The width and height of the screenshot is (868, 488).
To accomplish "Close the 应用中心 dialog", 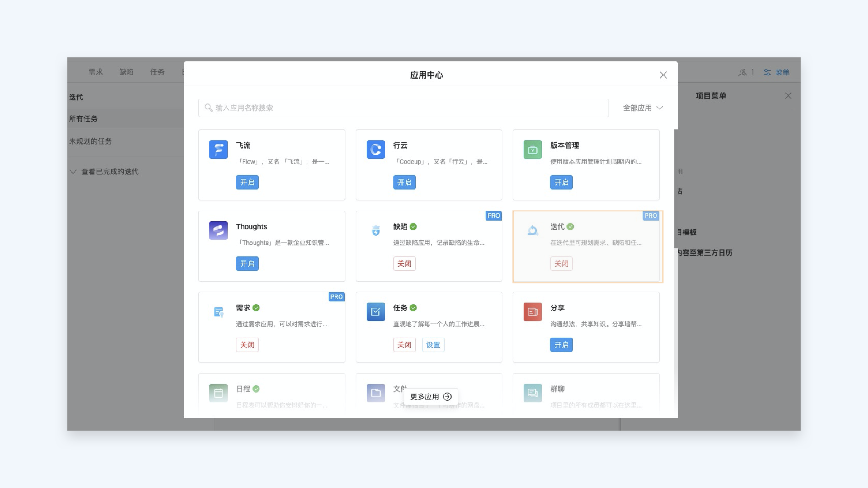I will click(663, 75).
